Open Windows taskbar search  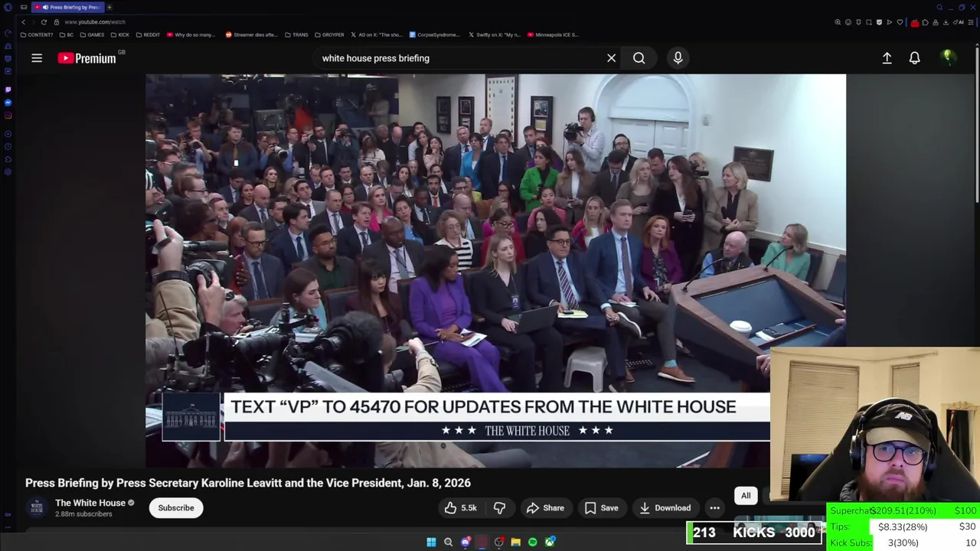(448, 543)
